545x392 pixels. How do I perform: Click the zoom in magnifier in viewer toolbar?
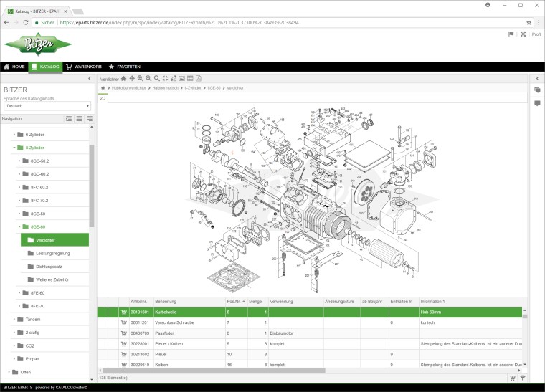pyautogui.click(x=140, y=78)
